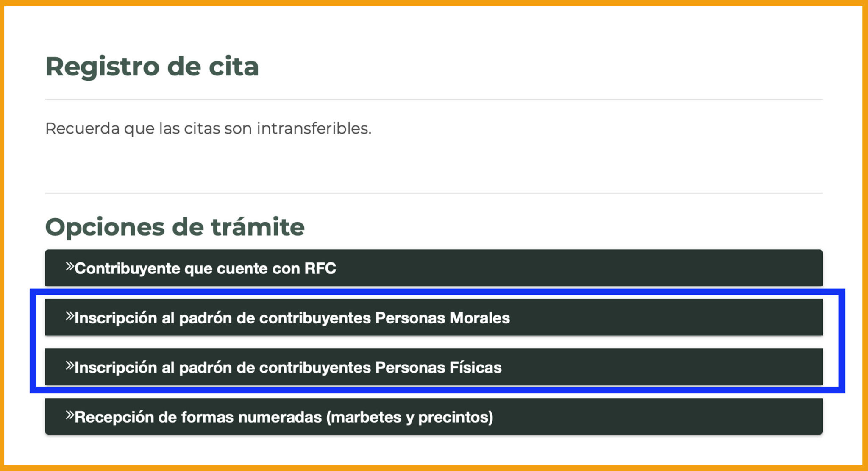Click the intransferible citas reminder text
868x471 pixels.
[209, 129]
